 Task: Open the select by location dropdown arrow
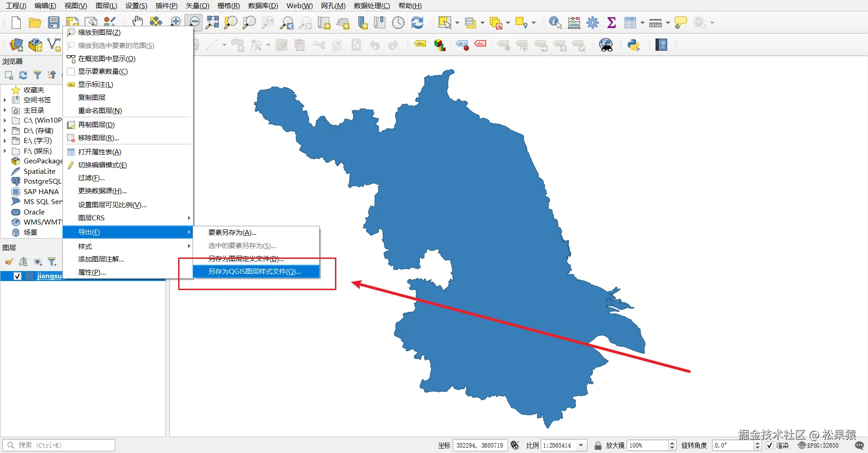pos(534,23)
